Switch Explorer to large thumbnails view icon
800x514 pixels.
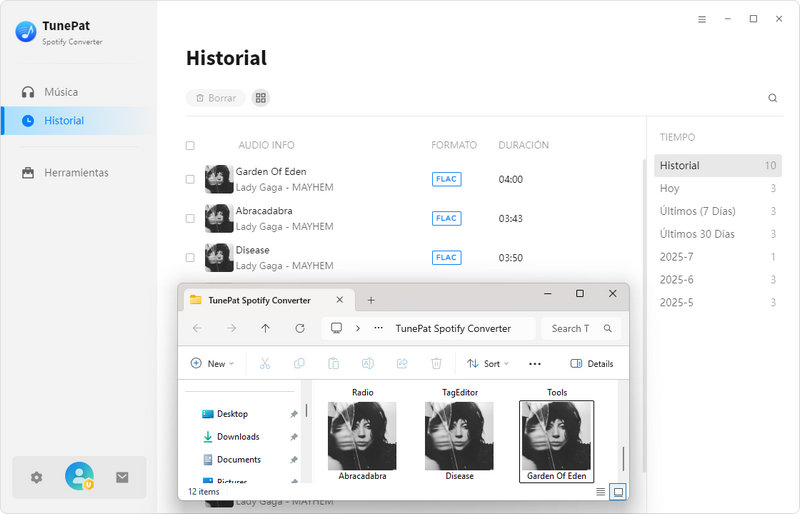point(618,492)
